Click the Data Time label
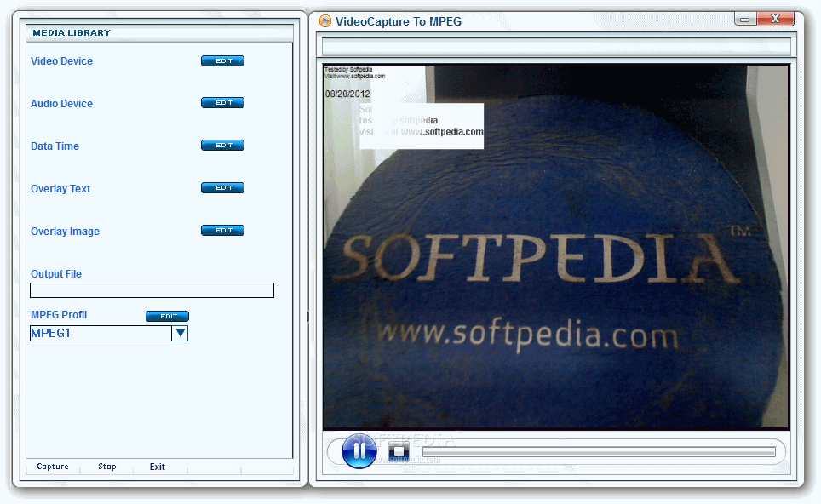This screenshot has width=821, height=504. click(x=55, y=146)
